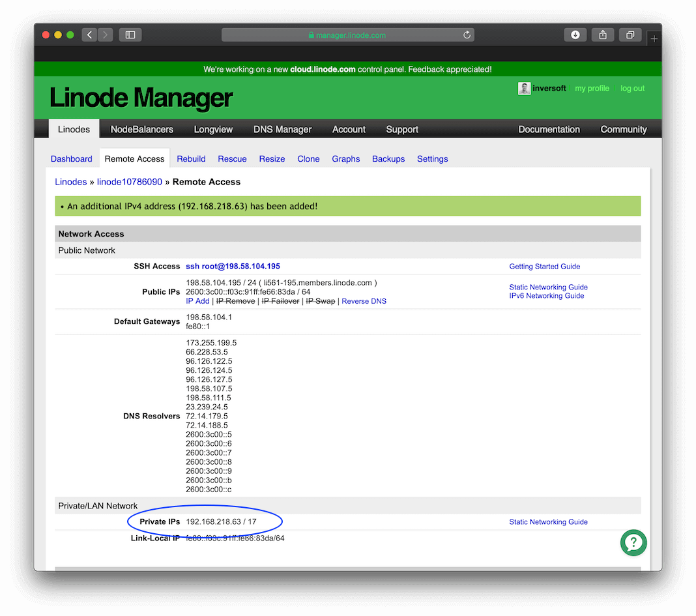Click the DNS resolver 173.255.199.5
The width and height of the screenshot is (696, 616).
coord(211,343)
